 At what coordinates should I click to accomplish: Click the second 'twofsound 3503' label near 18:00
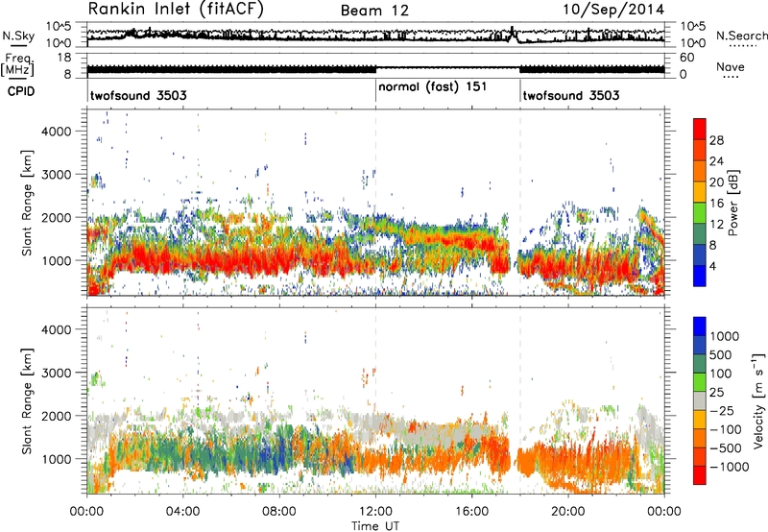pos(571,95)
